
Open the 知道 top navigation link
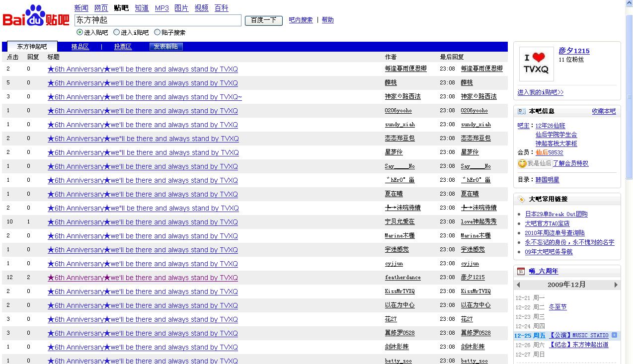(x=142, y=8)
